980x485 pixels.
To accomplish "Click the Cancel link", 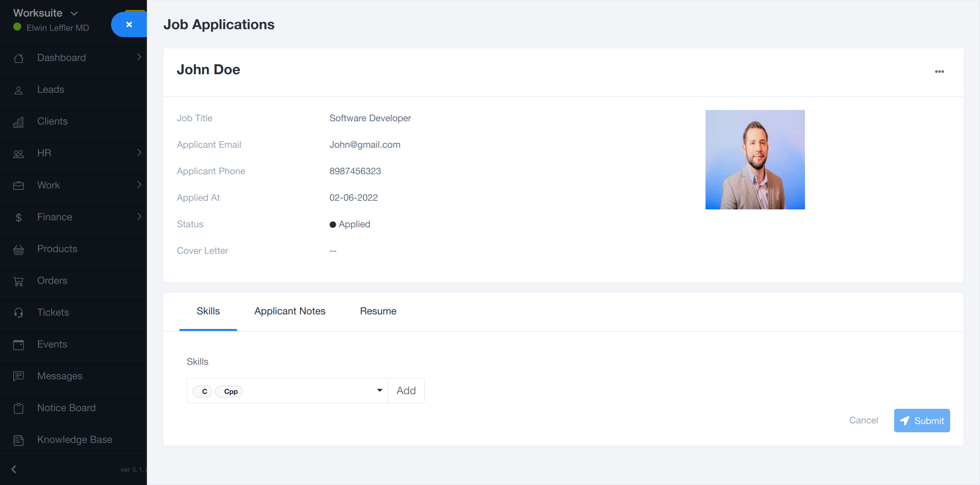I will pos(863,420).
